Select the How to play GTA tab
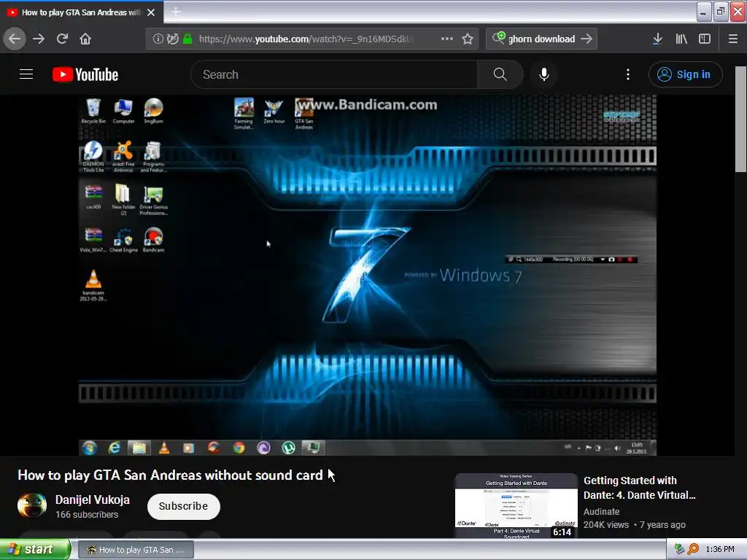 point(81,12)
